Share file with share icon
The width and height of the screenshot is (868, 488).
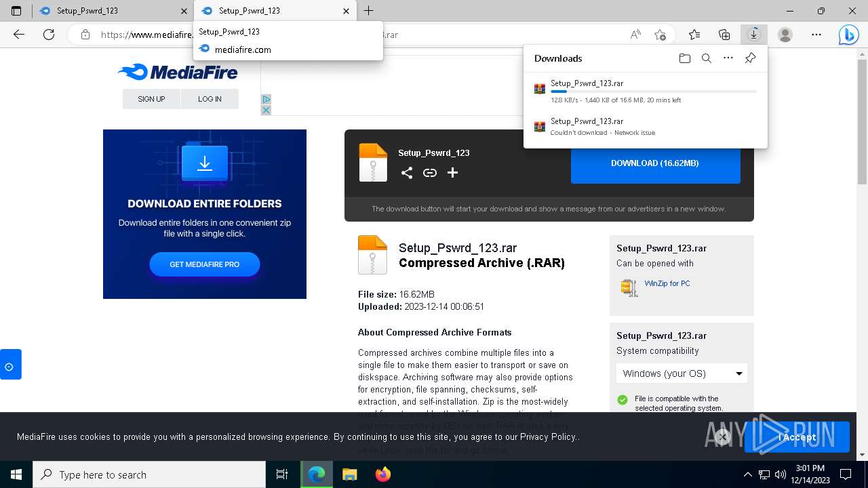click(x=407, y=173)
